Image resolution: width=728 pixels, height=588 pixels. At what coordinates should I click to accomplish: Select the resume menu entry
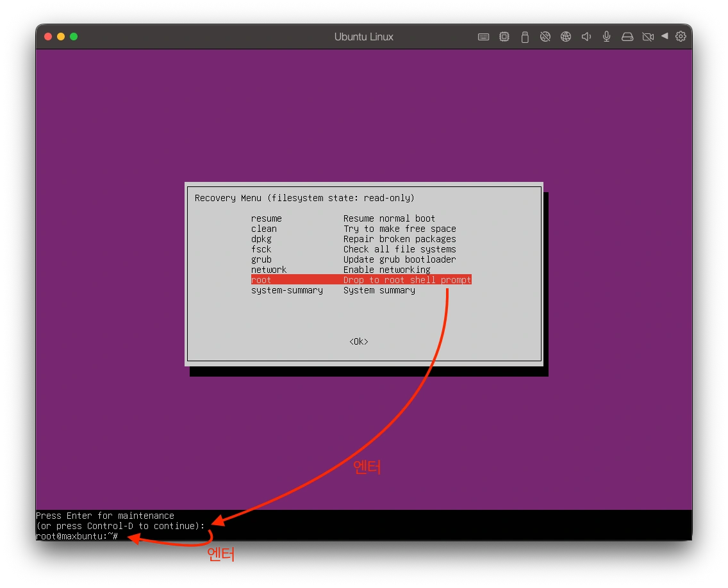pyautogui.click(x=266, y=218)
